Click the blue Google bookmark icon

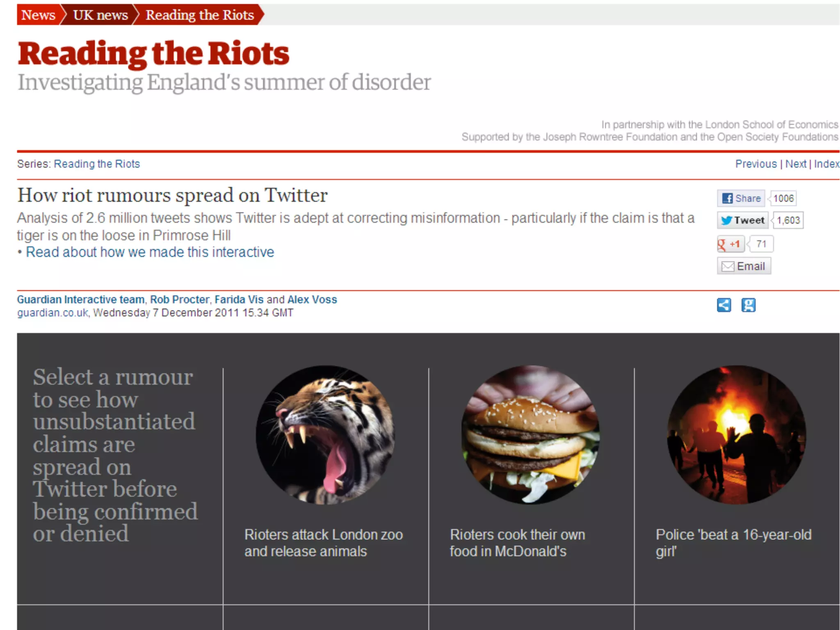coord(749,305)
